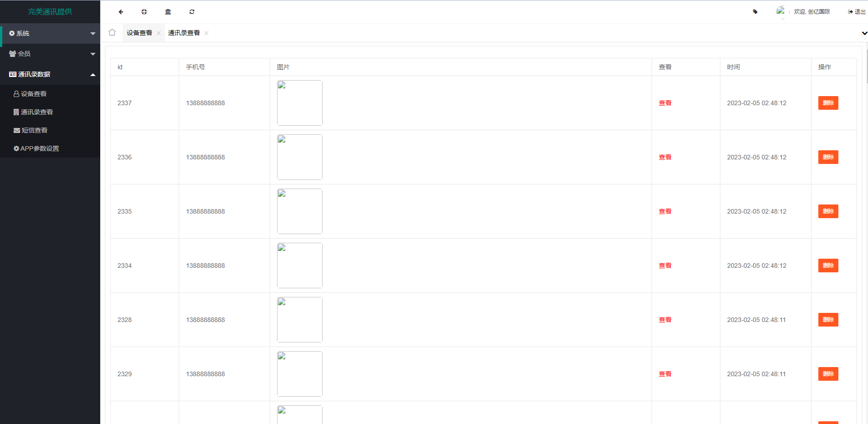Click the user avatar image in header

(x=781, y=11)
